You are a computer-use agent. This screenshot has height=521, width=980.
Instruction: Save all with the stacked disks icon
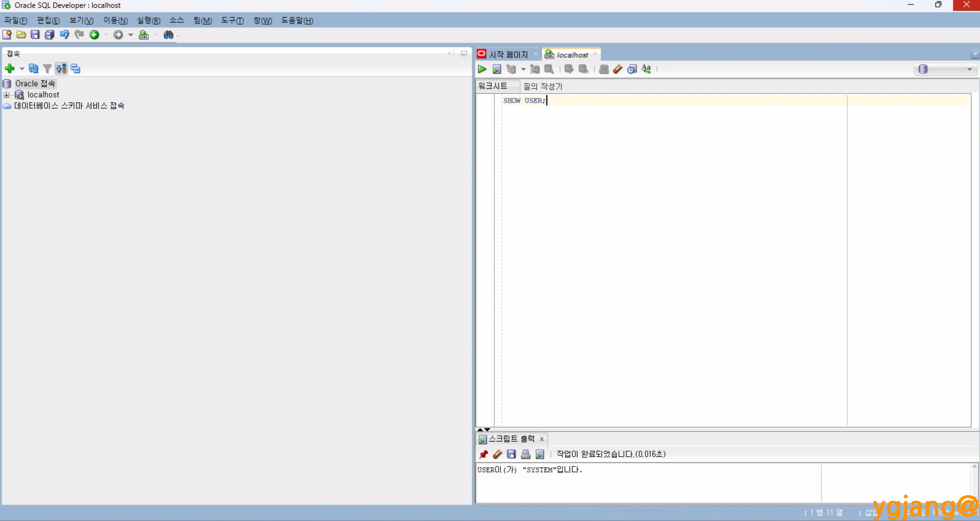pos(49,35)
